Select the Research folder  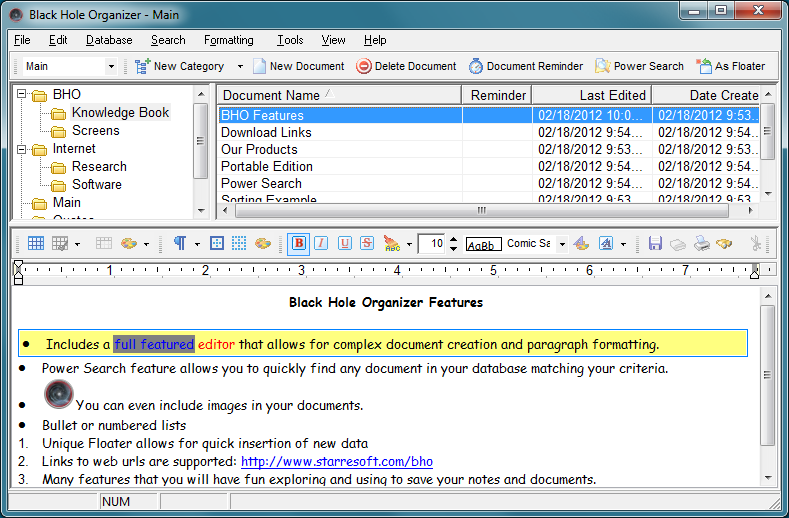(99, 167)
